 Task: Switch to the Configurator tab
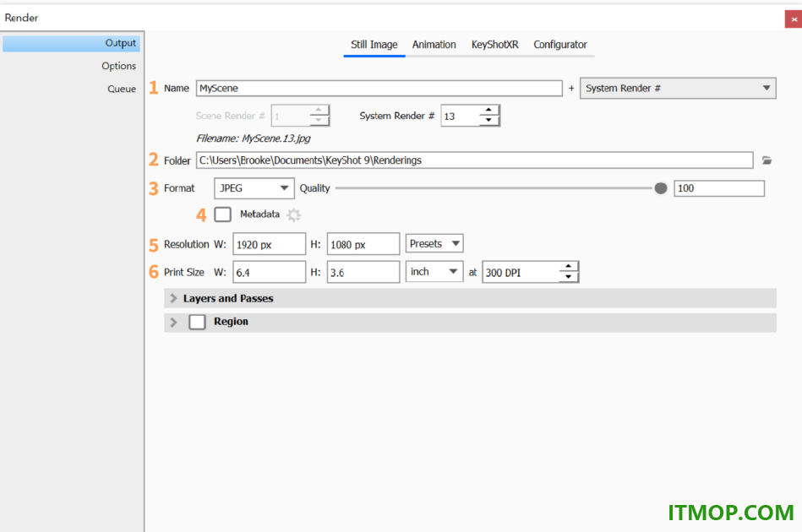[x=560, y=45]
